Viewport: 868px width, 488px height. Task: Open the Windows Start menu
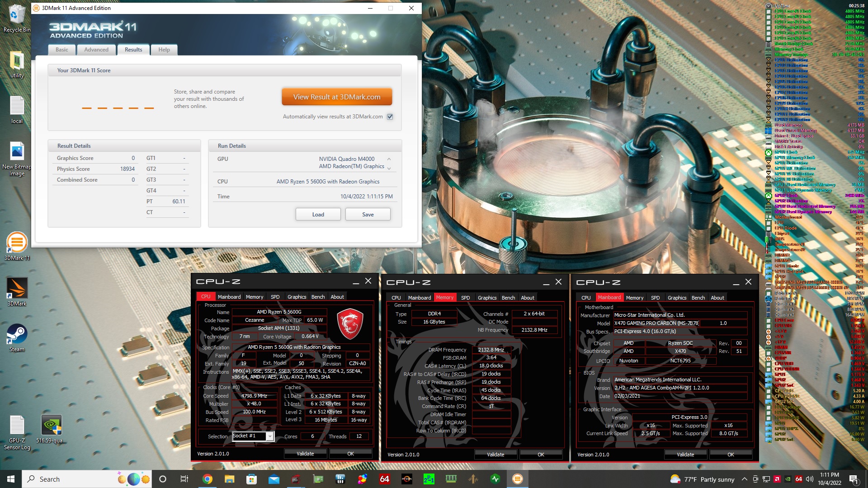coord(11,479)
